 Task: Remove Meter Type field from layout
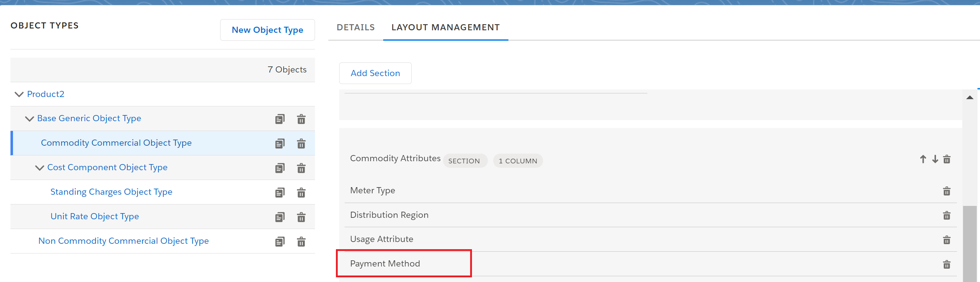pyautogui.click(x=947, y=191)
